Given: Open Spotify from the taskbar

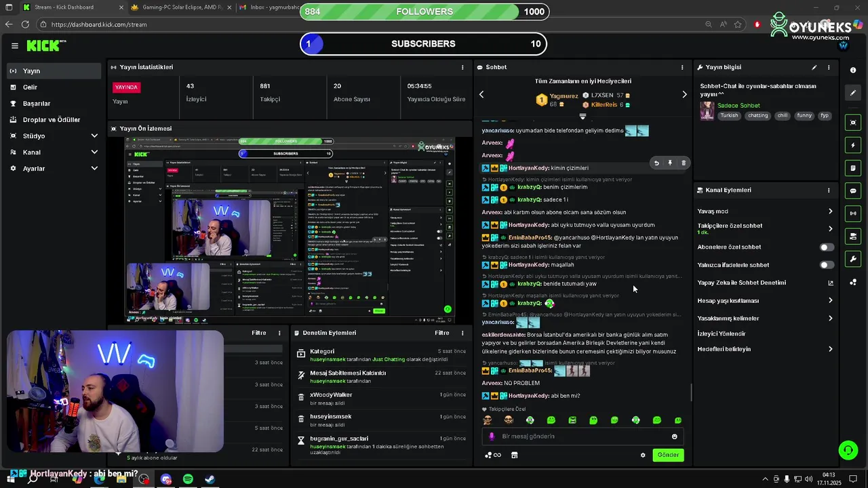Looking at the screenshot, I should pos(188,479).
